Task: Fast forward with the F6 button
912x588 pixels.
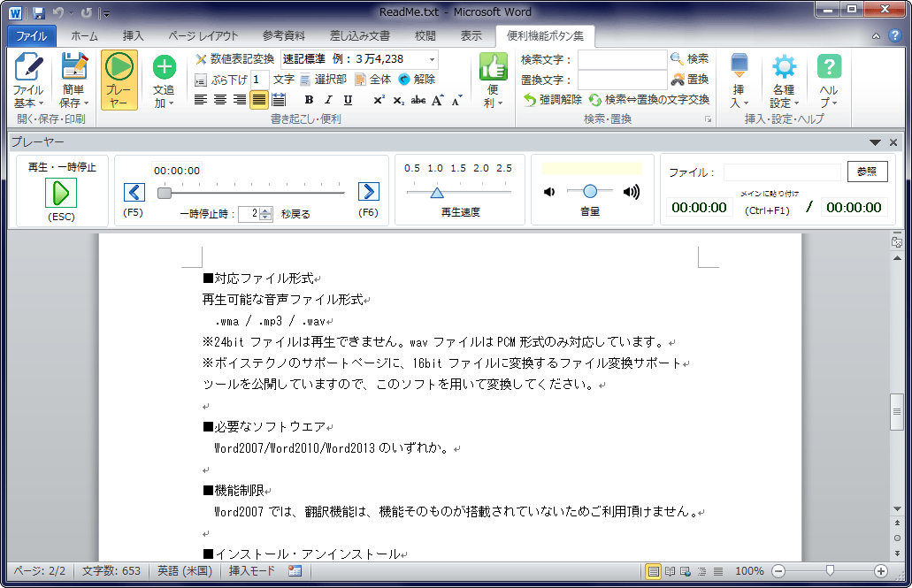Action: (x=369, y=191)
